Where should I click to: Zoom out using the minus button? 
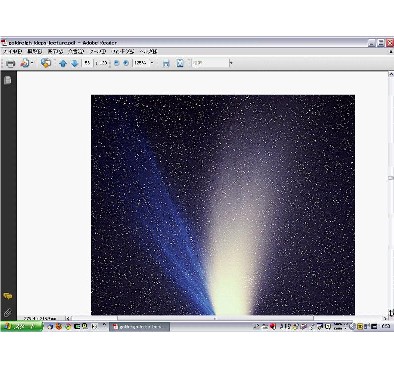pyautogui.click(x=116, y=63)
